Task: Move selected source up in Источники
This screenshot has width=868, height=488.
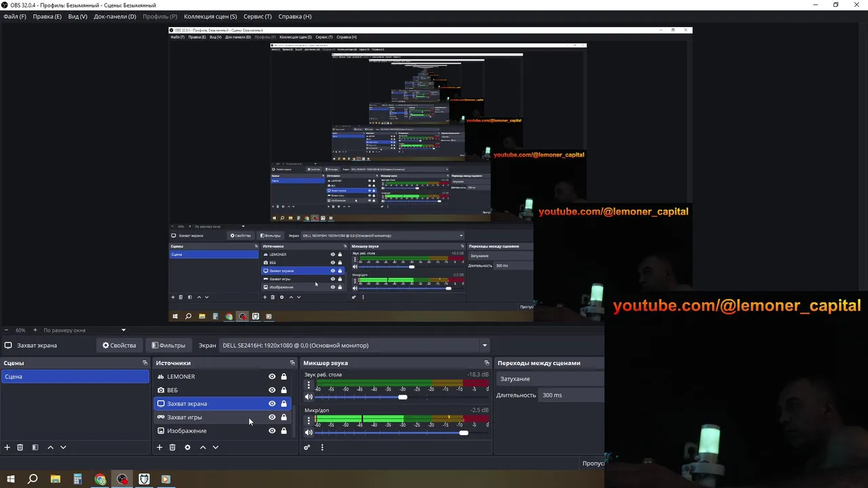Action: [203, 447]
